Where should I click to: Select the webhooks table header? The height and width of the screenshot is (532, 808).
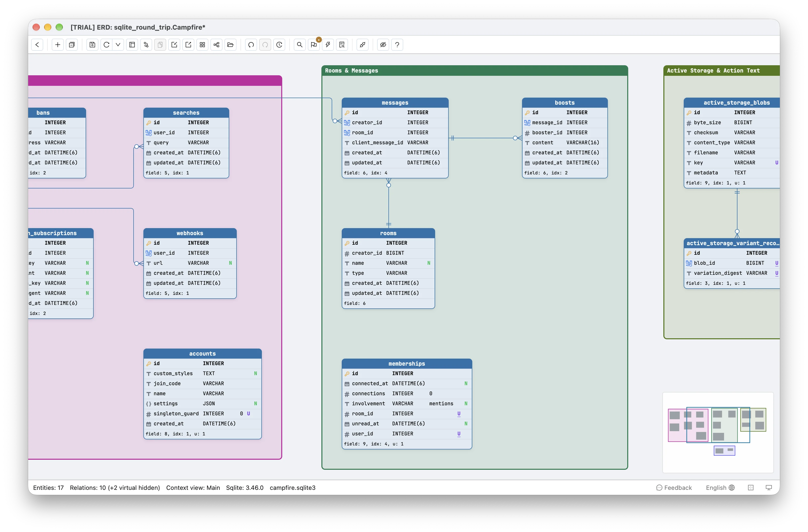point(190,233)
